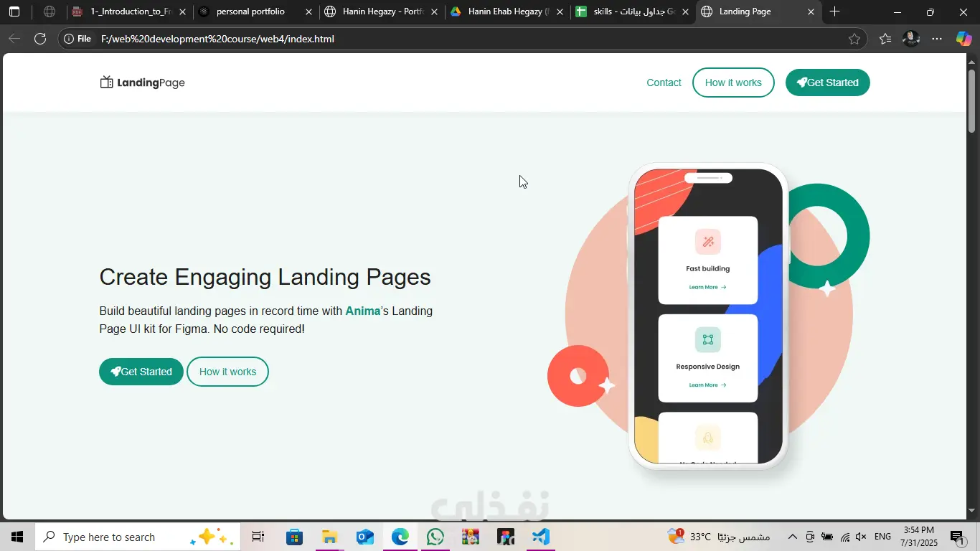Open Outlook from taskbar

tap(364, 537)
